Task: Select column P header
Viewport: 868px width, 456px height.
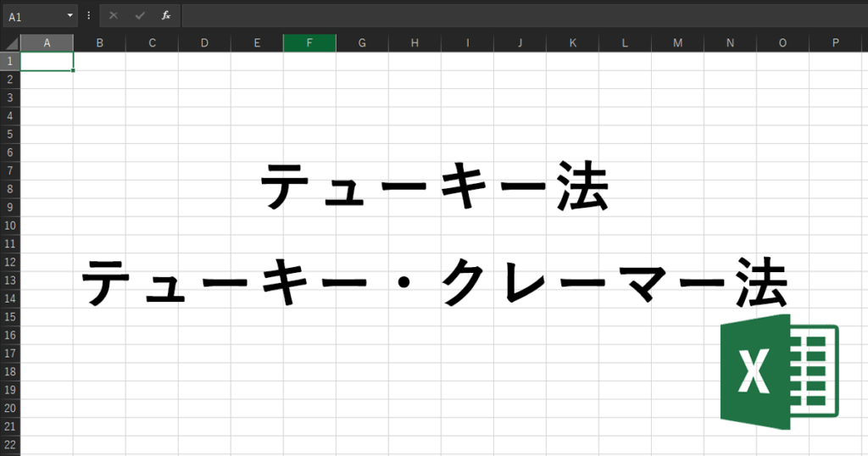Action: tap(835, 43)
